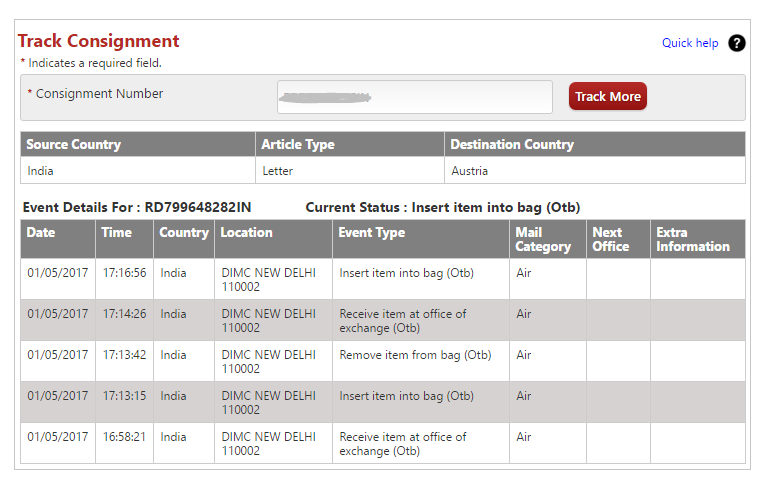Click the Track Consignment page heading
The height and width of the screenshot is (482, 768).
[x=98, y=41]
